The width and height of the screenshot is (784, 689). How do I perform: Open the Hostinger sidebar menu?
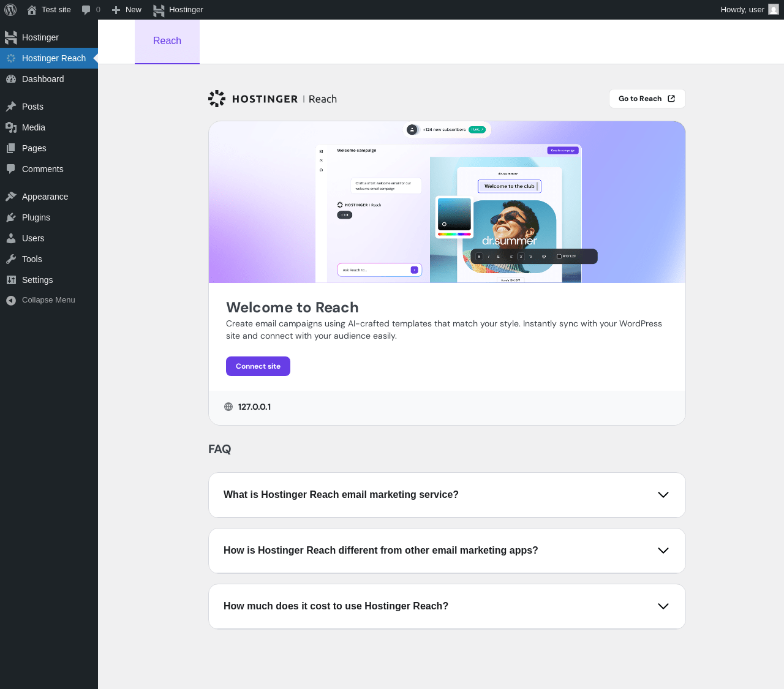tap(49, 37)
